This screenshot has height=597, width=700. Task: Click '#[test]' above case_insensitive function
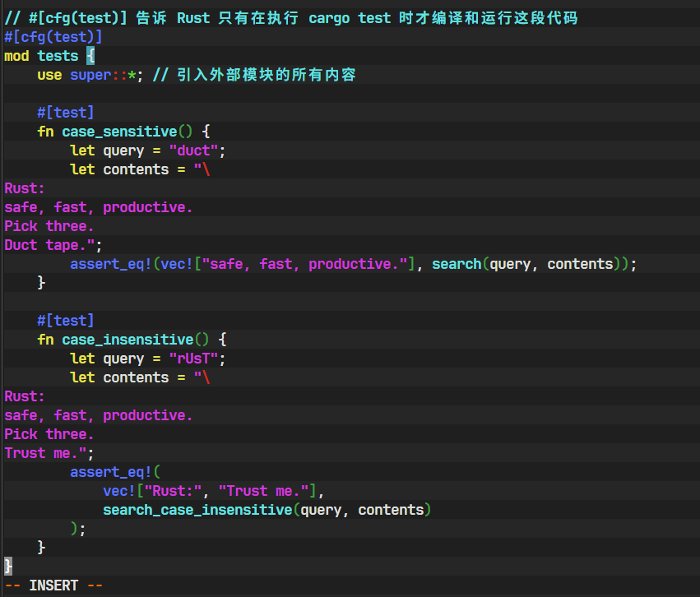(66, 321)
